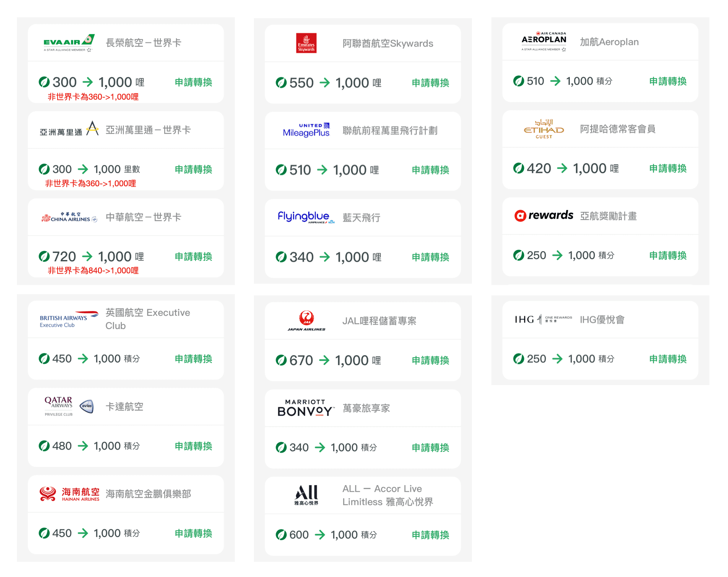Apply for conversion to British Airways points
The height and width of the screenshot is (577, 728).
pyautogui.click(x=193, y=359)
